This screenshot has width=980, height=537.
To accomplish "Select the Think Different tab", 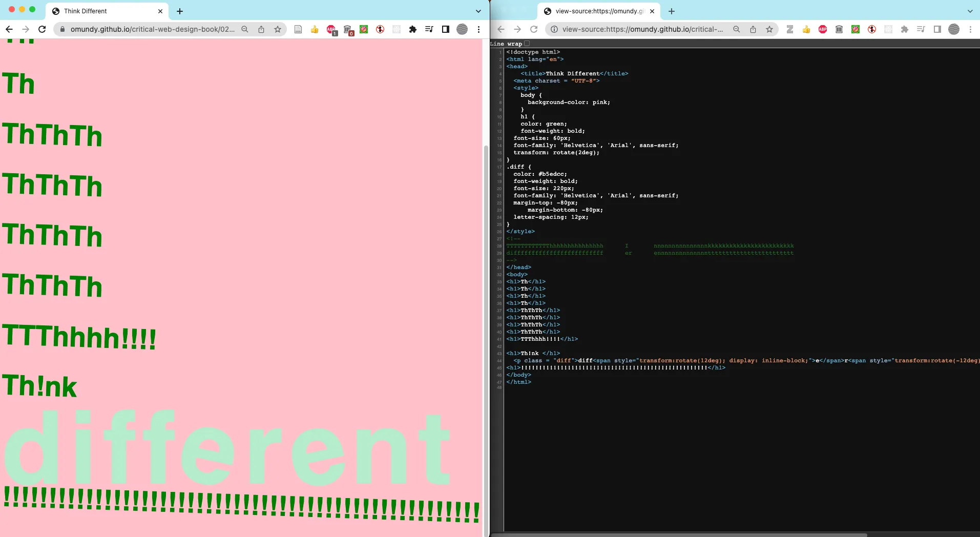I will coord(102,11).
